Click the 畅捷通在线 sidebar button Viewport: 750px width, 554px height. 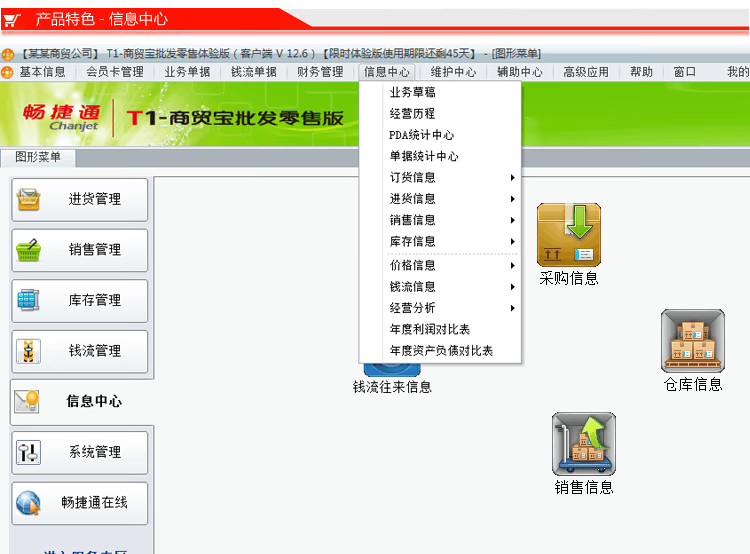pyautogui.click(x=79, y=503)
